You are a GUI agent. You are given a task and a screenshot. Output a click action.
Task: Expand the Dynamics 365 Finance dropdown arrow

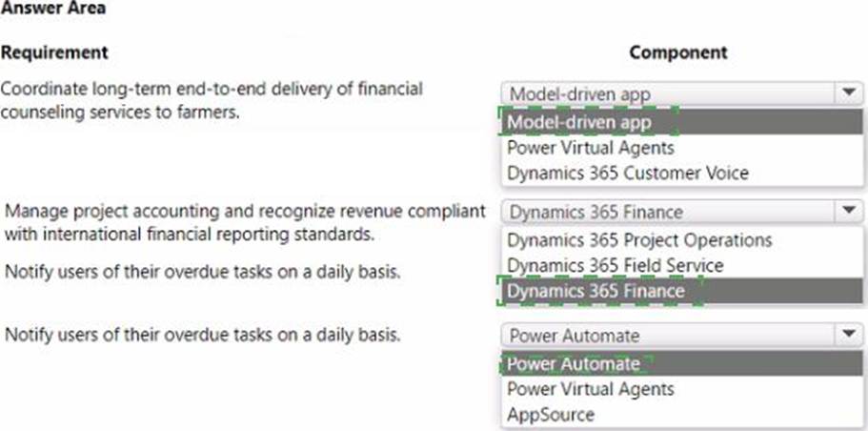click(x=849, y=211)
